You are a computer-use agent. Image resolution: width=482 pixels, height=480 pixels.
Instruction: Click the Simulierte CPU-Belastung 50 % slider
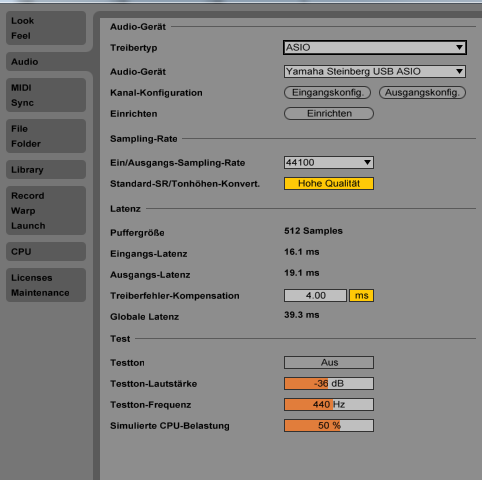tap(329, 425)
